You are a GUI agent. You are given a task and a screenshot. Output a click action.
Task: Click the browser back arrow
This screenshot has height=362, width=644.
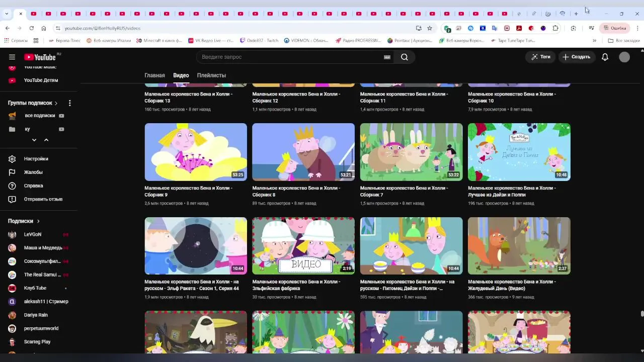(8, 28)
